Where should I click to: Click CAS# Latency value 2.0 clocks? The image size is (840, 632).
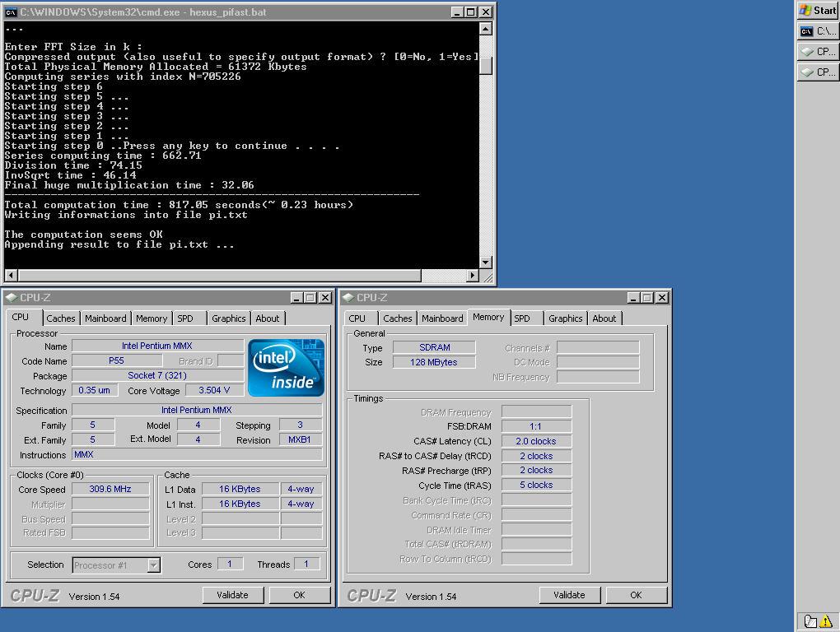tap(536, 441)
